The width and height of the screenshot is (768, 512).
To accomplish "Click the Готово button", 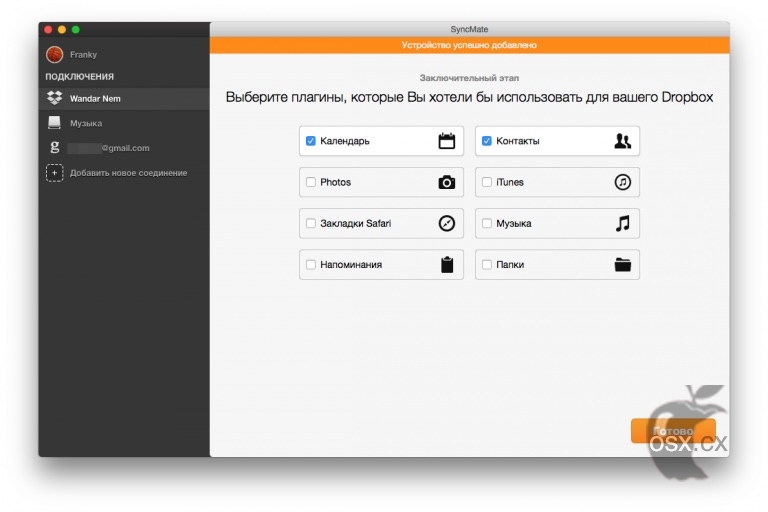I will pyautogui.click(x=673, y=431).
